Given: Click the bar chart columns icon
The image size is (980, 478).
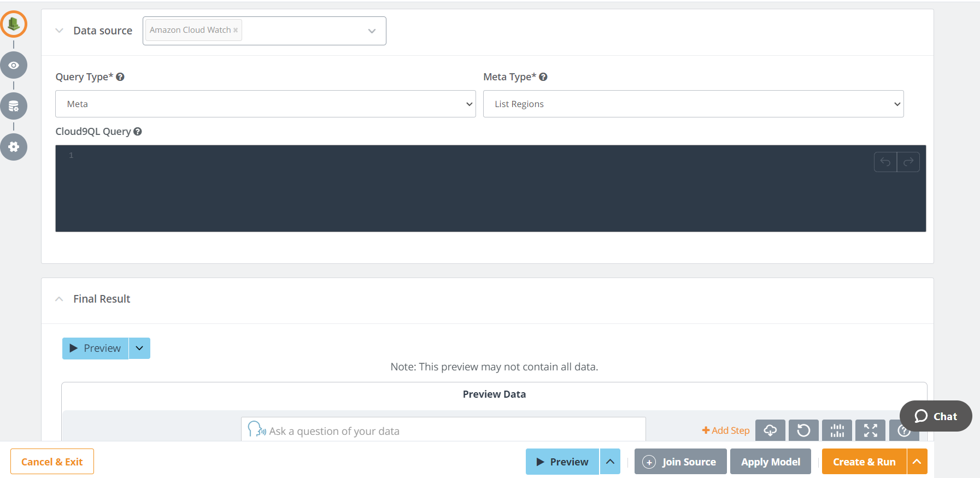Looking at the screenshot, I should pos(837,430).
